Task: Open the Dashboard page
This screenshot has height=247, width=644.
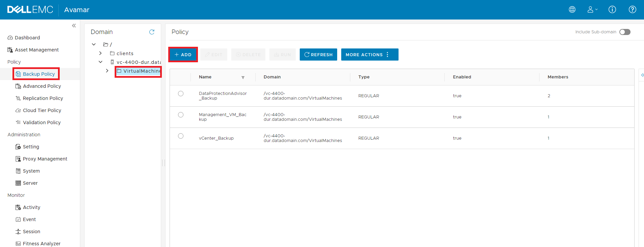Action: [27, 38]
